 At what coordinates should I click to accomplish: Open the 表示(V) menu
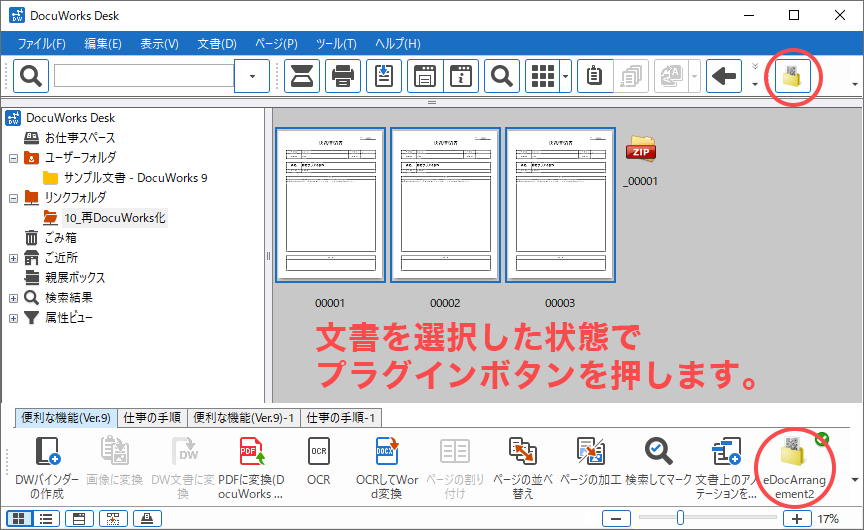click(x=159, y=44)
